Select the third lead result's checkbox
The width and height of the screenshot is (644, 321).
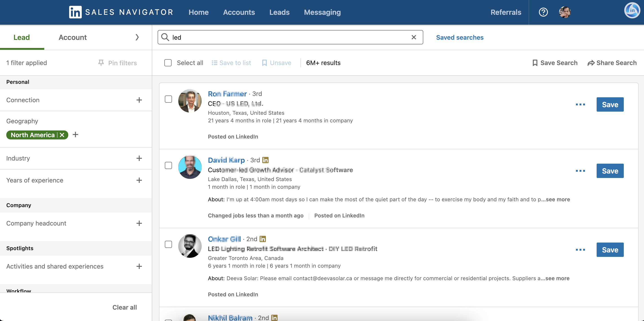pyautogui.click(x=168, y=244)
